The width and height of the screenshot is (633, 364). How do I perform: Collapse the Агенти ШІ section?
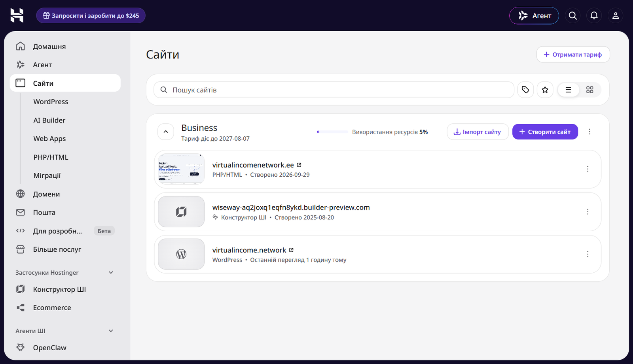[x=111, y=331]
